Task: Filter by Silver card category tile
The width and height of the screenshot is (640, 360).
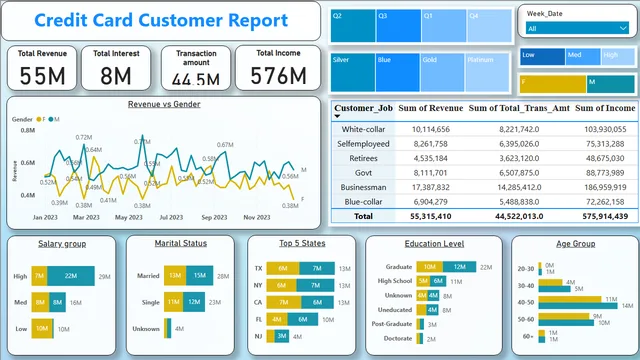Action: click(353, 72)
